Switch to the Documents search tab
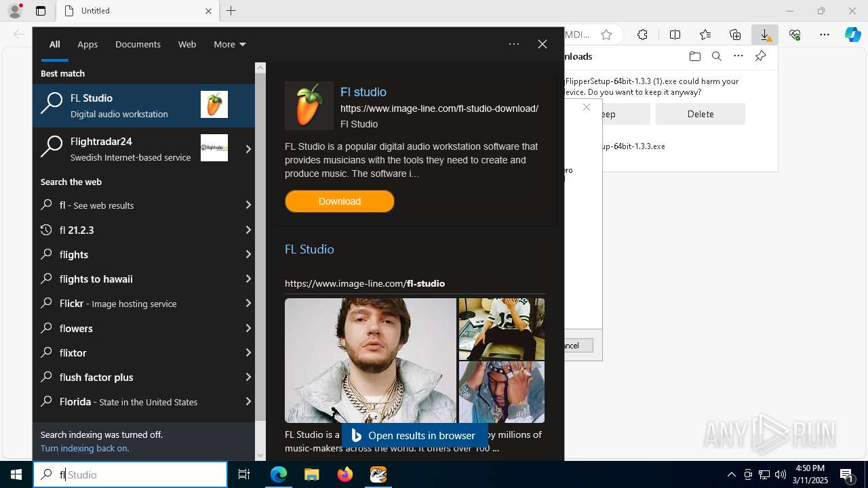Screen dimensions: 868x488 pos(138,44)
